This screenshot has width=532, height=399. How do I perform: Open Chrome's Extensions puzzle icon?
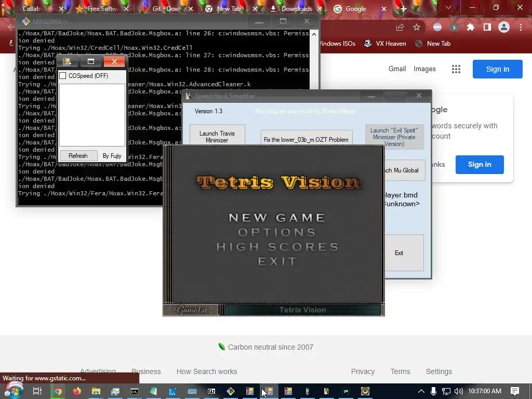pyautogui.click(x=471, y=28)
